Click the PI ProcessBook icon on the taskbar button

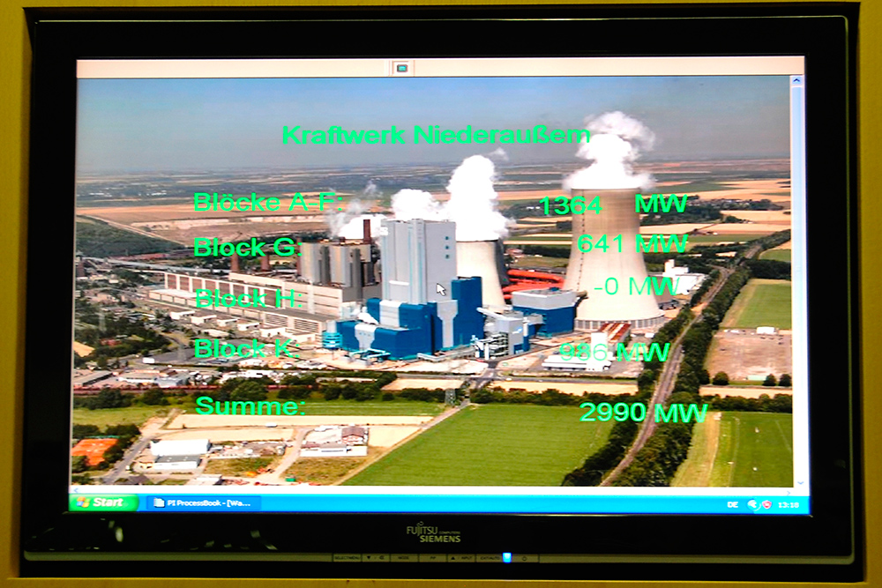coord(161,502)
